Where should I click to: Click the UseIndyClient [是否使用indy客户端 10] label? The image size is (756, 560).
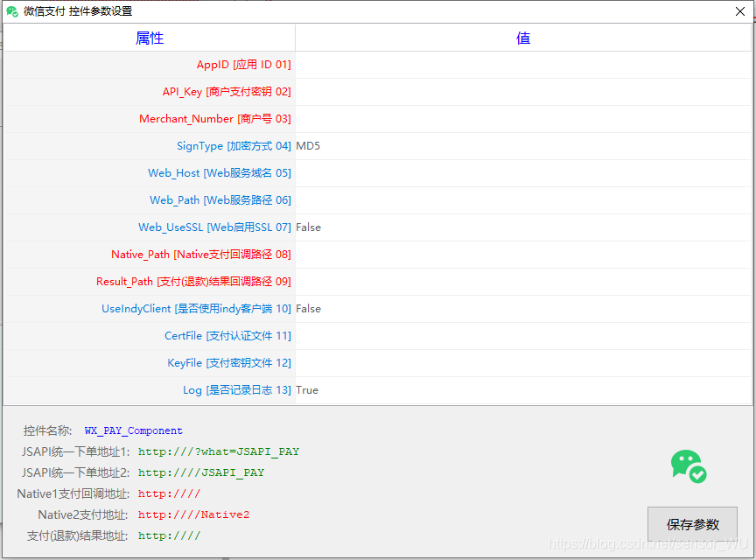pos(196,309)
